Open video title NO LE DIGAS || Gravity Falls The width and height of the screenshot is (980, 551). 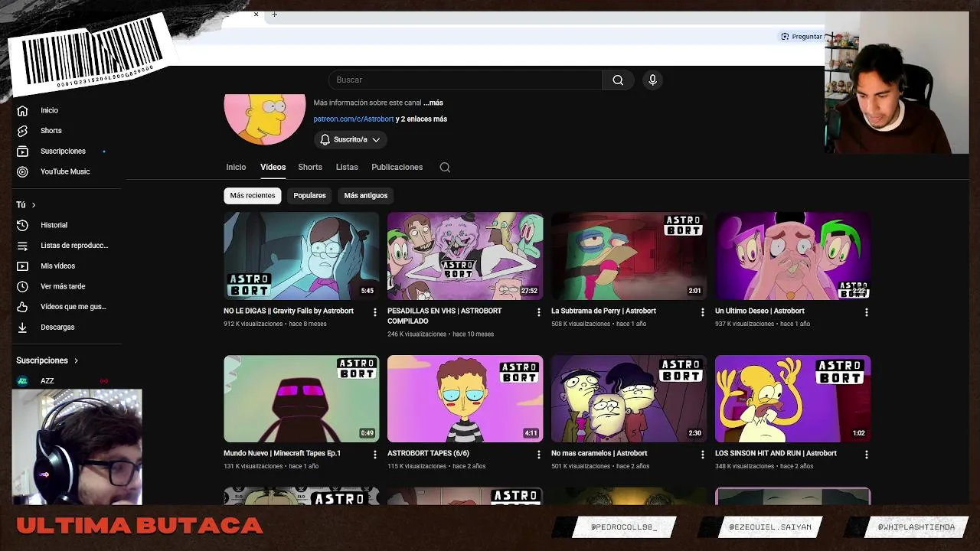[289, 311]
